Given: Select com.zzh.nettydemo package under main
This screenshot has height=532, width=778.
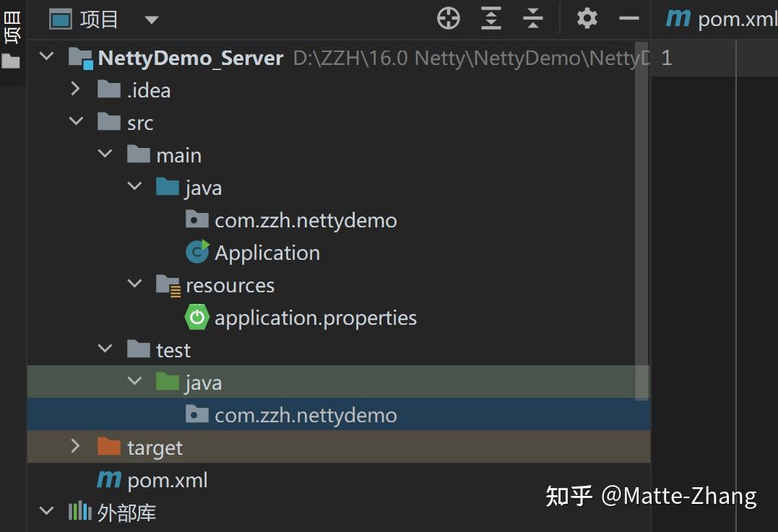Looking at the screenshot, I should tap(305, 220).
